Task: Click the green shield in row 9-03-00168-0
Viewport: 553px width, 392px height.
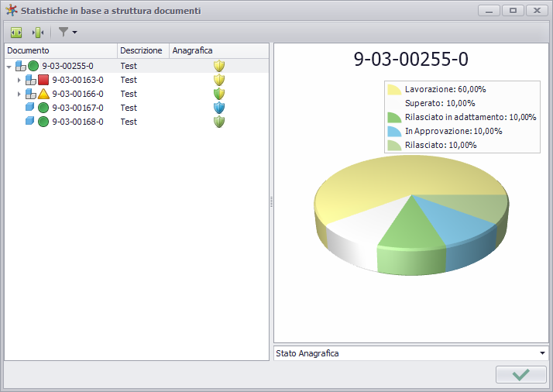Action: coord(219,122)
